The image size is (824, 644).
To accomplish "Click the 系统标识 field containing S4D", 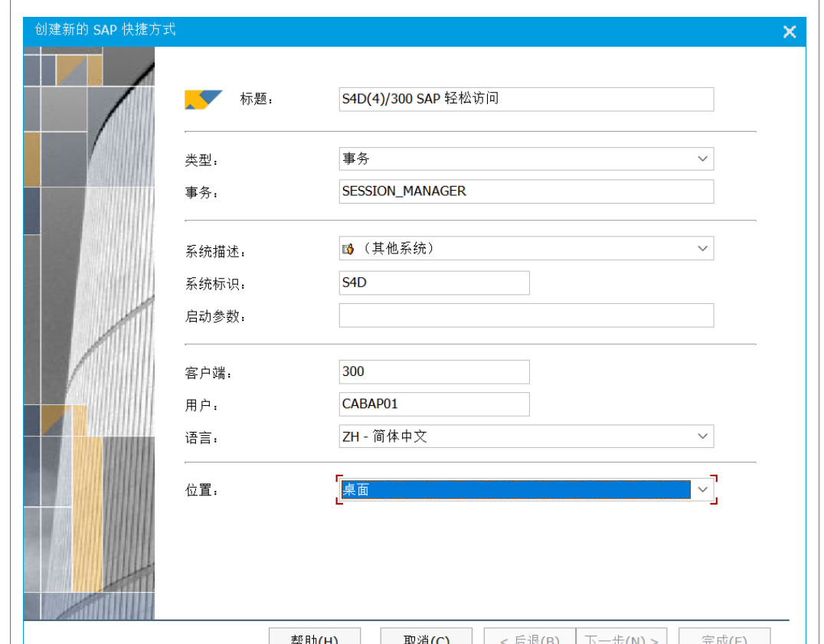I will click(434, 283).
